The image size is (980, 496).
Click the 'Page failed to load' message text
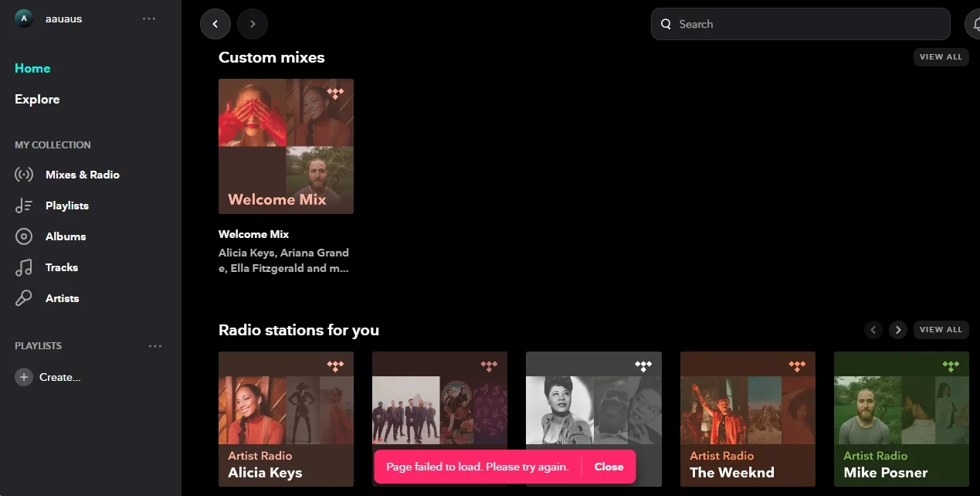click(477, 467)
